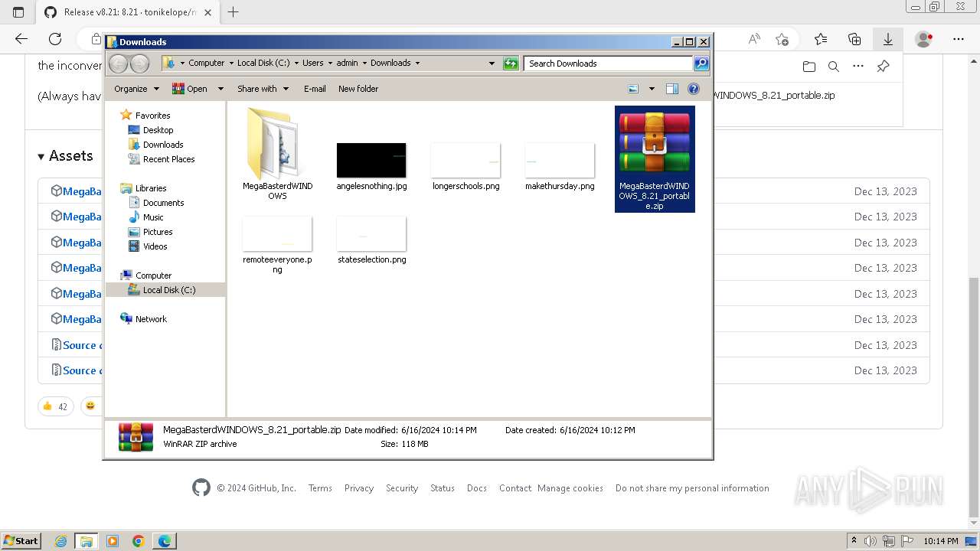
Task: Click the change view icon
Action: (x=634, y=89)
